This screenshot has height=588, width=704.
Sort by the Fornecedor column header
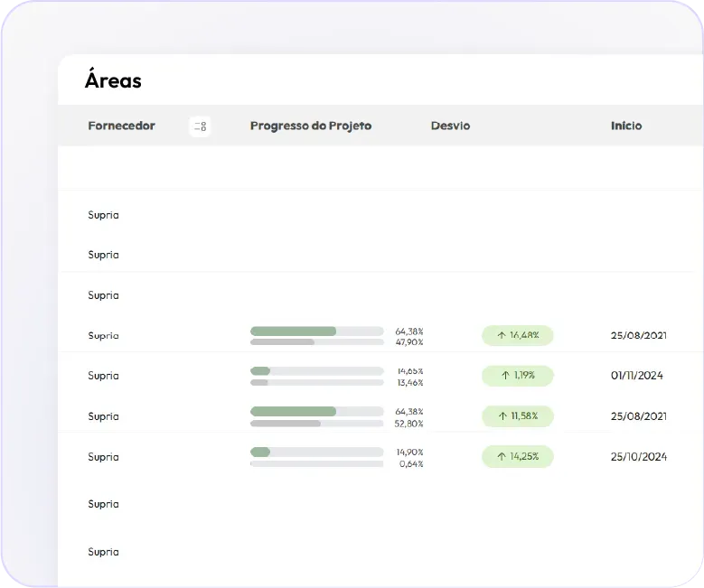pyautogui.click(x=121, y=126)
